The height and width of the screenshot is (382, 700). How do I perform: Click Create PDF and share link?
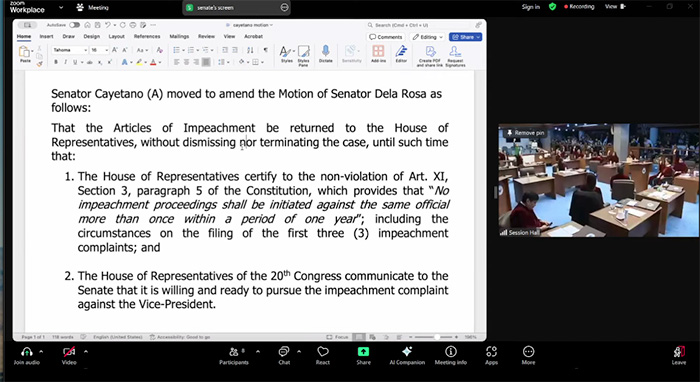coord(429,56)
